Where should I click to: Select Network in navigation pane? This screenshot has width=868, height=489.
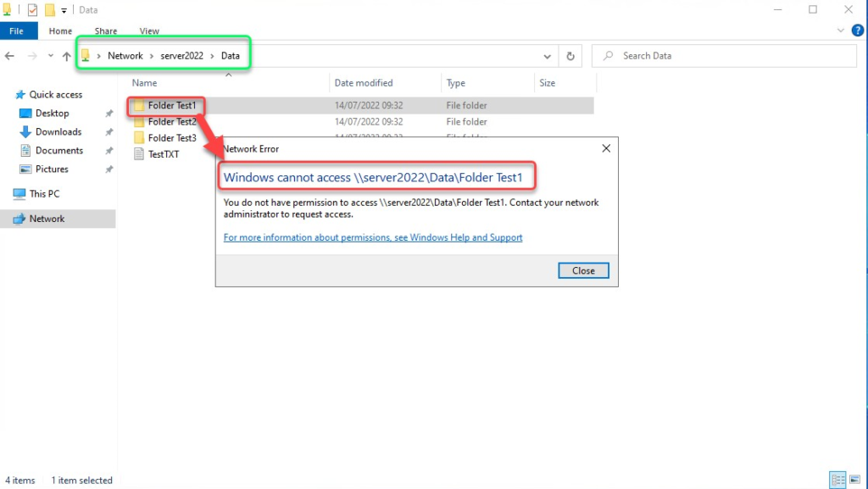[x=47, y=219]
